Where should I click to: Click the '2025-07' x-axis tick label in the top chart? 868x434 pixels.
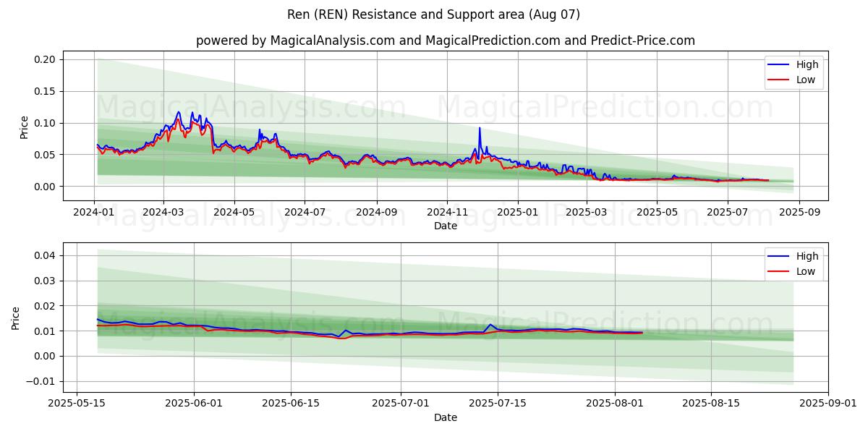click(728, 213)
